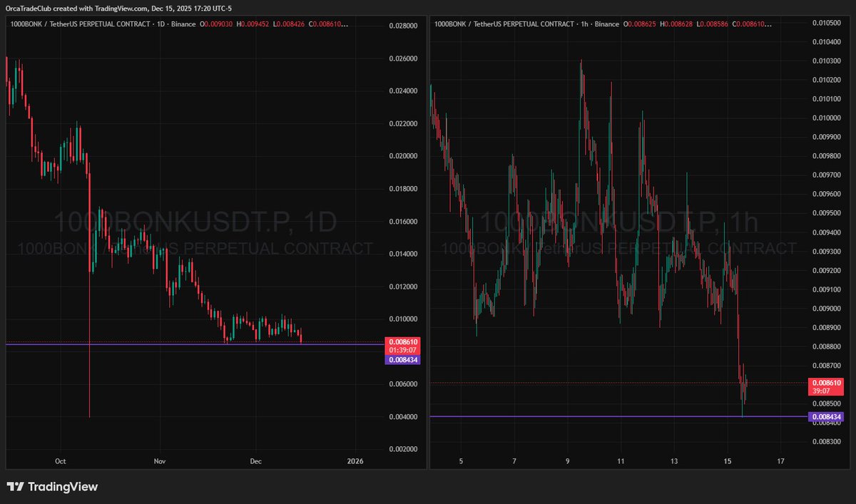Click the 0.024000 price on daily axis

[x=402, y=91]
